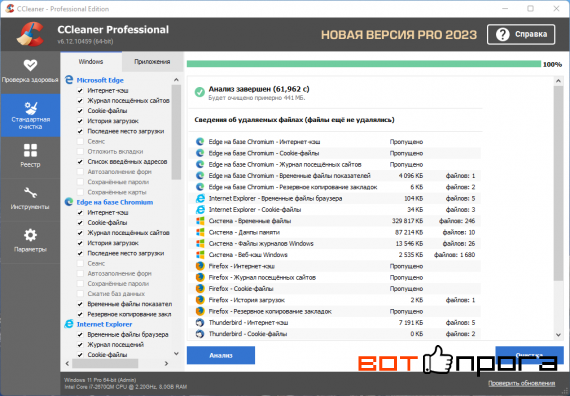Click Thunderbird icon beside Thunderbird - Интернет-кэш

(200, 323)
